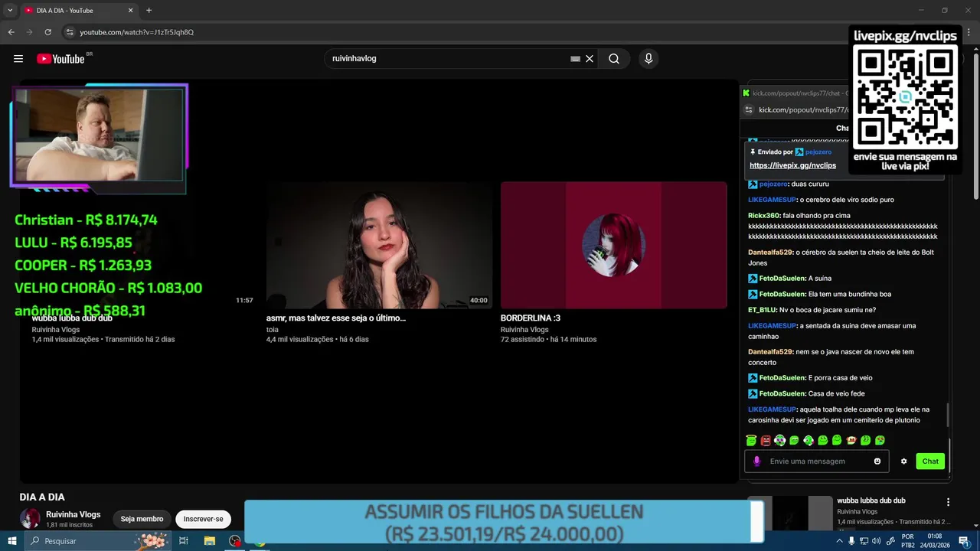Click the Windows taskbar 'Pesquisar' search box
980x551 pixels.
(x=98, y=541)
